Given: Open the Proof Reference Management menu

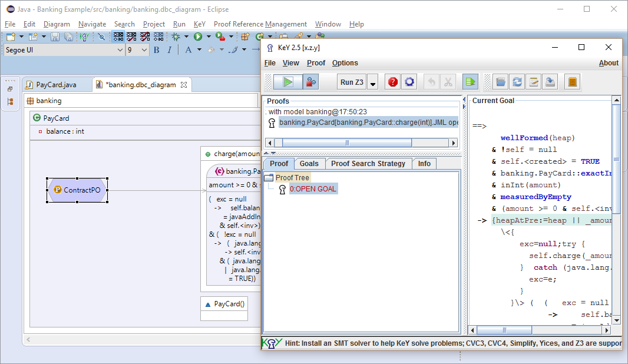Looking at the screenshot, I should coord(260,24).
